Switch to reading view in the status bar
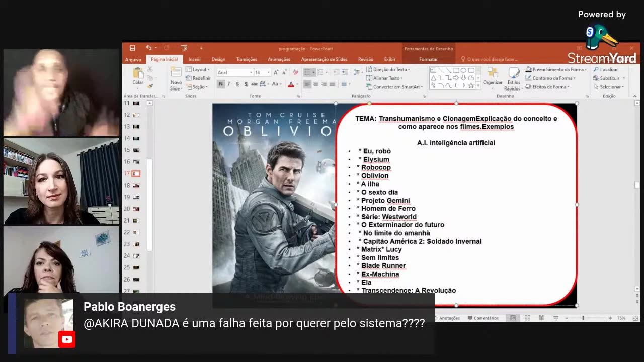The image size is (644, 362). tap(541, 318)
